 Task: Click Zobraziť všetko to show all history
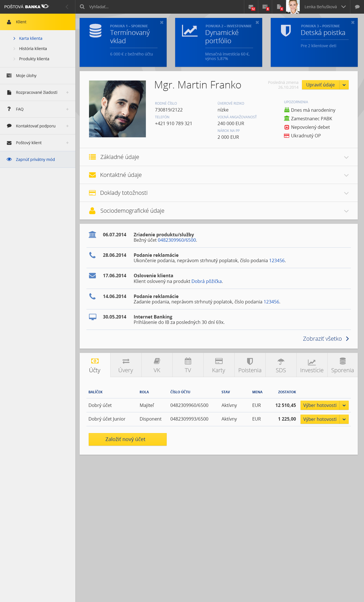[326, 339]
